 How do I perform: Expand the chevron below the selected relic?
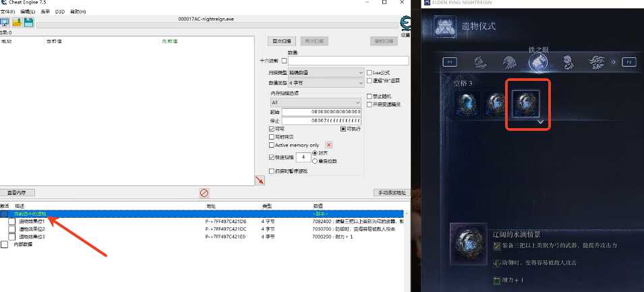coord(541,122)
